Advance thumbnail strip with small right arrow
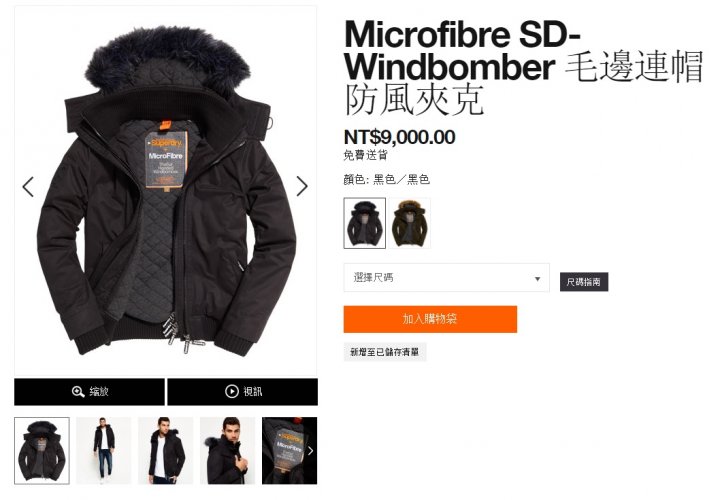720x500 pixels. tap(310, 450)
